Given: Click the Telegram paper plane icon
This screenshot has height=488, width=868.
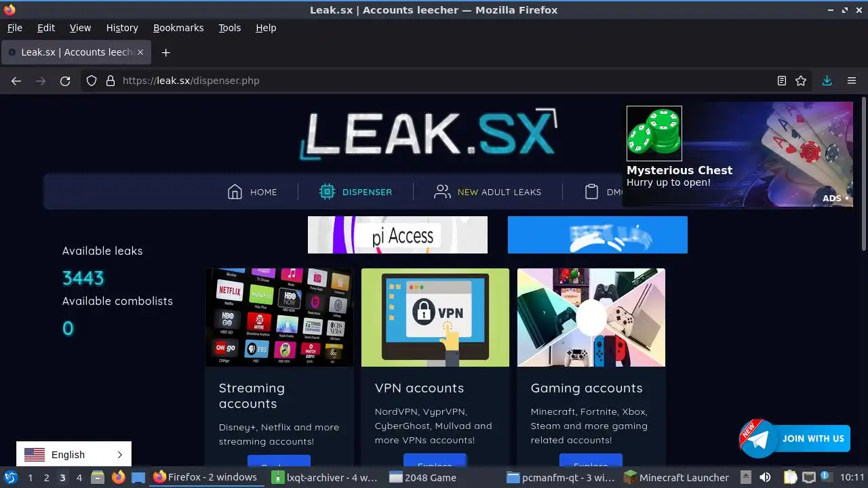Looking at the screenshot, I should click(x=759, y=439).
